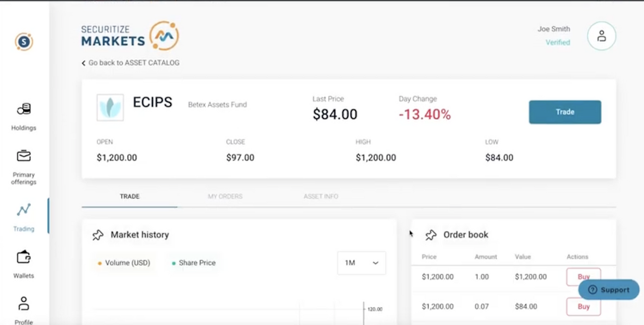Click the Value column header in Order book
This screenshot has height=325, width=644.
[523, 257]
